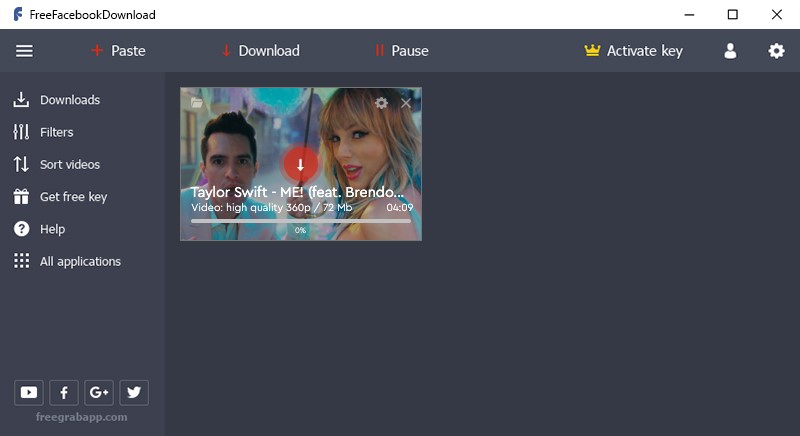Minimize the FreeFacebookDownload window
Screen dimensions: 800x436
(689, 15)
